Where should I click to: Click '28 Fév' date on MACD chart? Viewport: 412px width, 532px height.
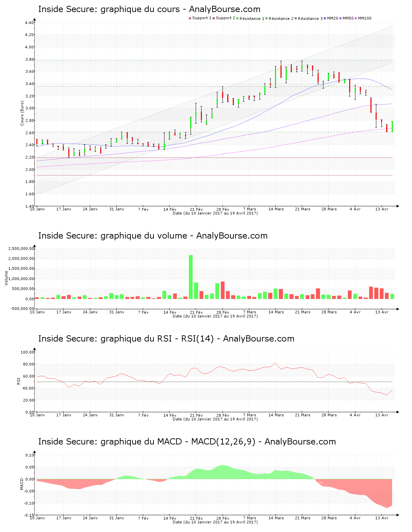point(223,518)
